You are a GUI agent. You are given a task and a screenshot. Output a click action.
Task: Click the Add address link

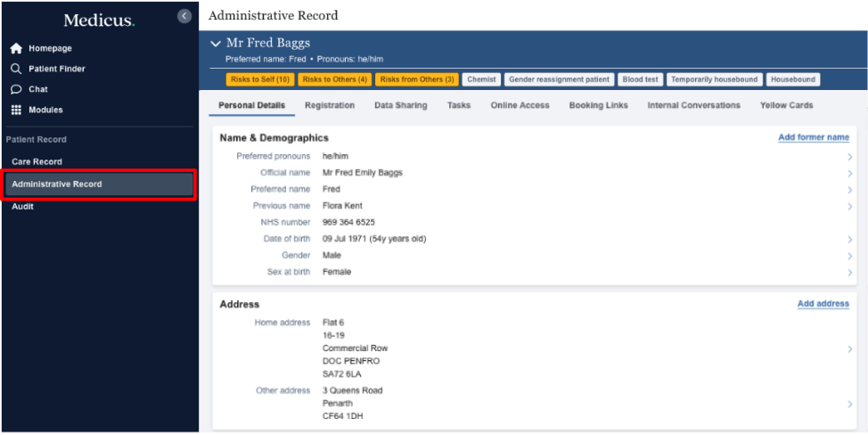coord(823,304)
